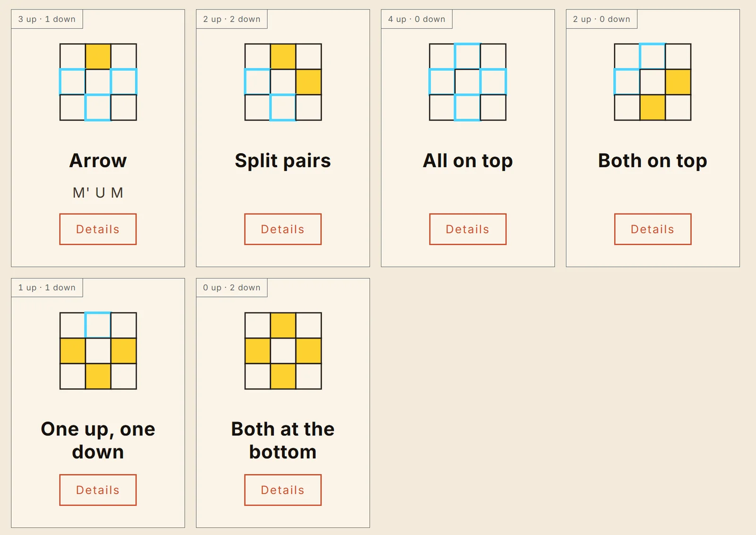
Task: Open Details for Both at the bottom
Action: point(283,490)
